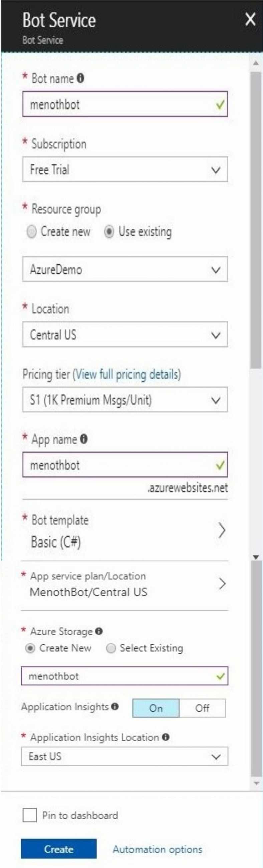Click the info icon beside Bot name

click(x=80, y=78)
